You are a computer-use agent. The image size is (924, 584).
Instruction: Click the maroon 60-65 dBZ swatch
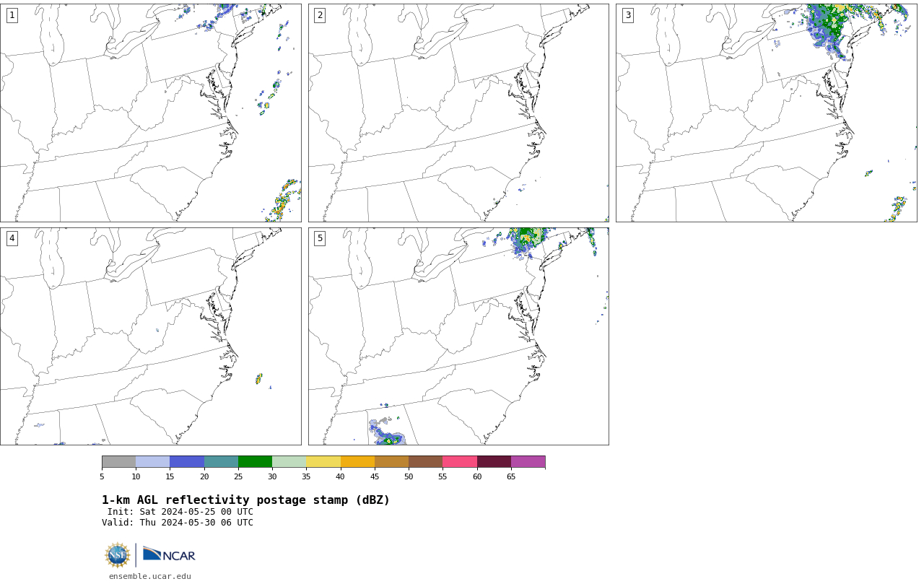pyautogui.click(x=494, y=462)
